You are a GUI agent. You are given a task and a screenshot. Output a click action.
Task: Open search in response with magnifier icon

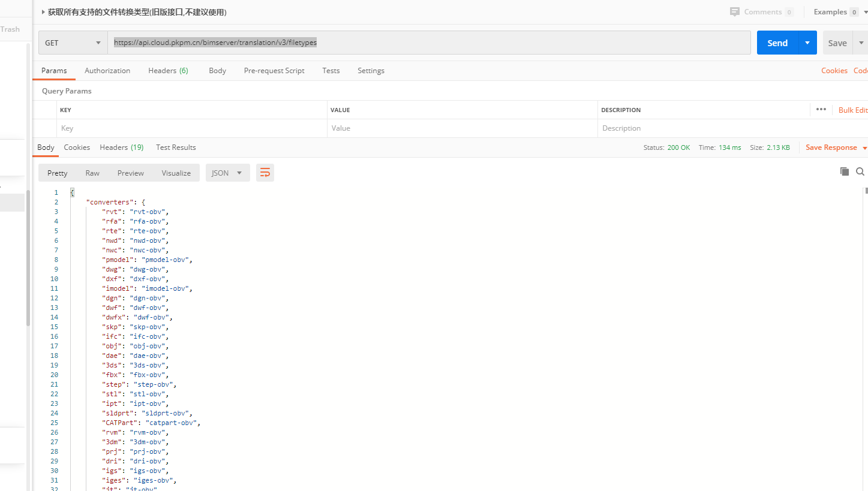[860, 171]
